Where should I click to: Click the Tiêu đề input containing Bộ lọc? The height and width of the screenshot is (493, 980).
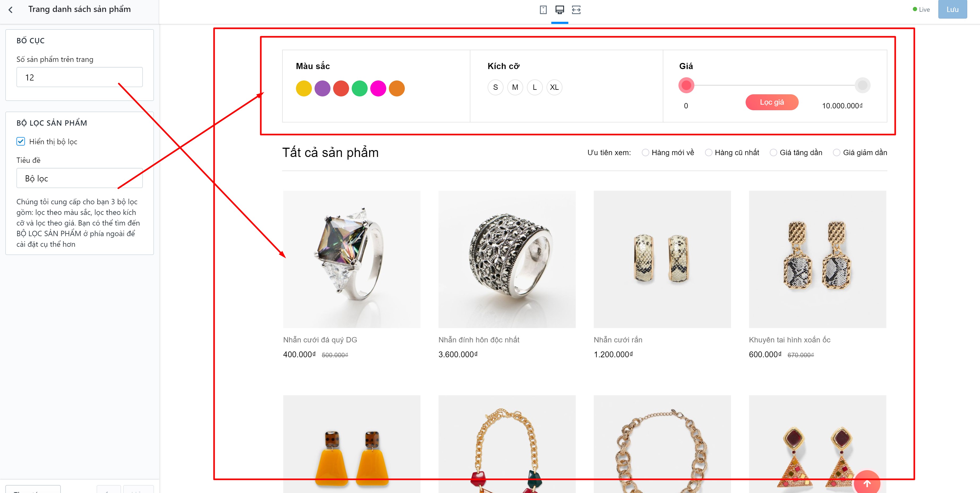tap(80, 178)
